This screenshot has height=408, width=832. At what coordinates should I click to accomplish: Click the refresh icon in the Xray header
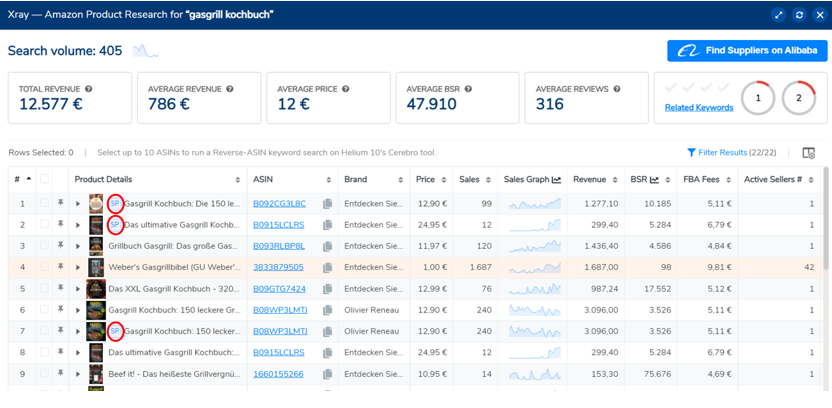pos(799,15)
